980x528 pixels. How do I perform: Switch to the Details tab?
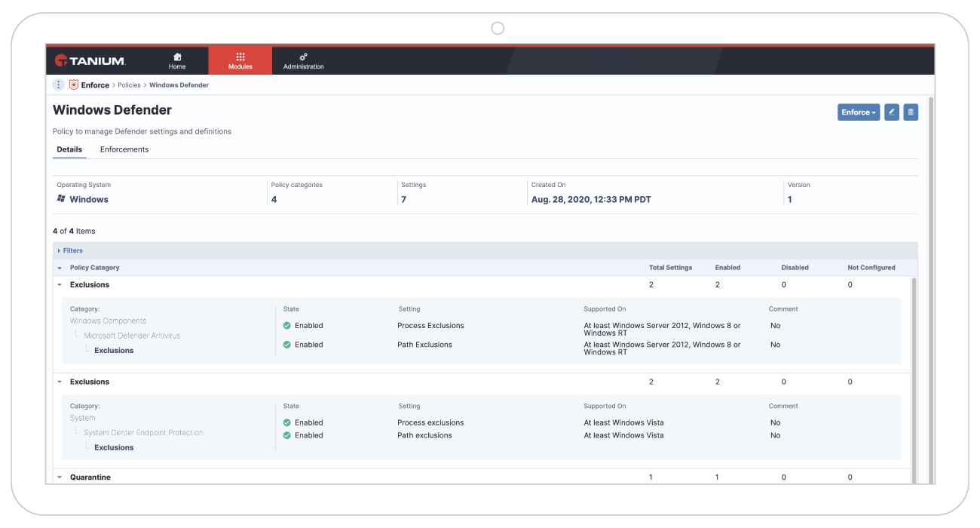click(x=69, y=149)
